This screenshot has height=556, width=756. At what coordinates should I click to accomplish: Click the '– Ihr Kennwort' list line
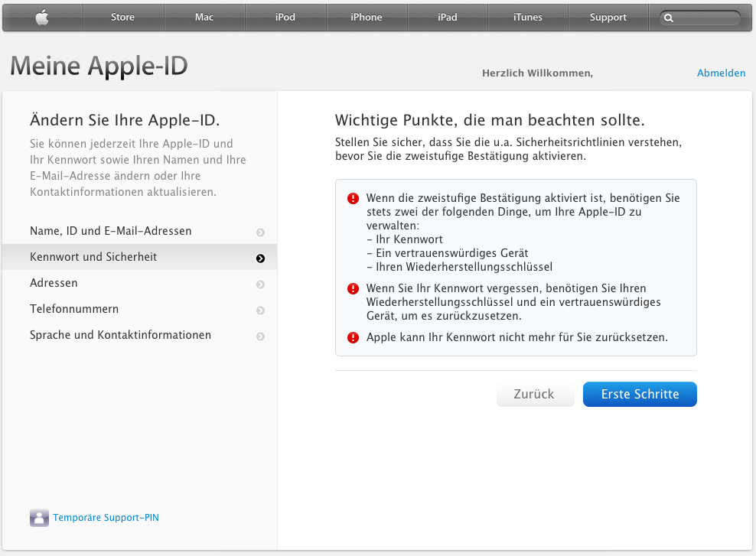[x=405, y=239]
